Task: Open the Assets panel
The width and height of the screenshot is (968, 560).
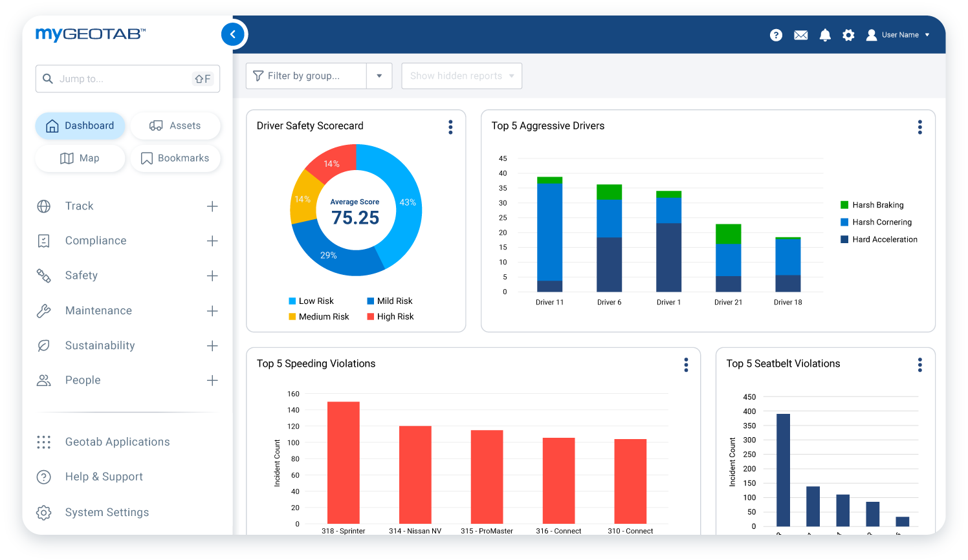Action: click(175, 125)
